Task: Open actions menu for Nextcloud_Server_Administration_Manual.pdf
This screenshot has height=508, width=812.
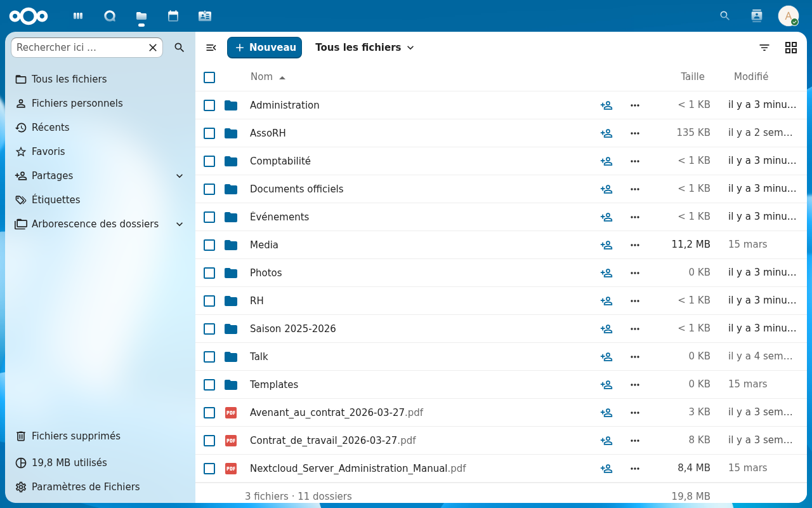Action: click(635, 469)
